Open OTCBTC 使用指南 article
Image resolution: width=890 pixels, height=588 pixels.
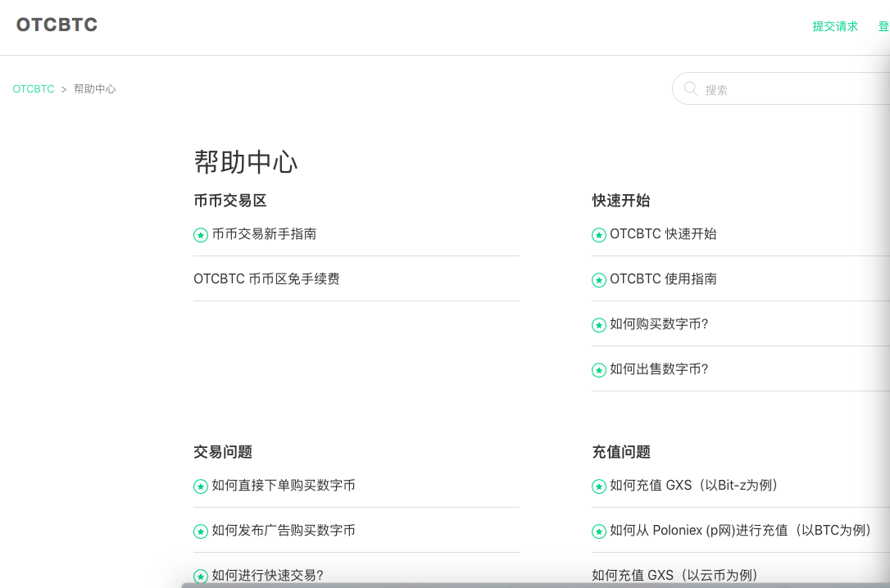pos(663,279)
